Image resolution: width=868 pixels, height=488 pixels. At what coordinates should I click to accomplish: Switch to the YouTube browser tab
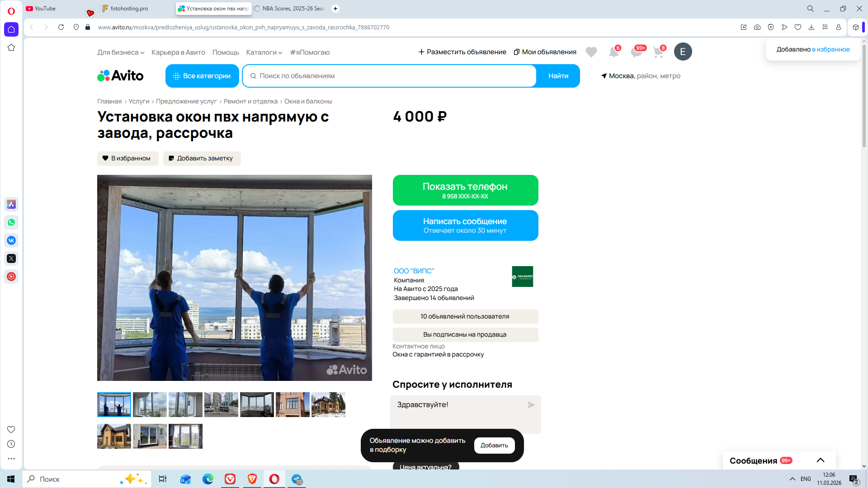click(x=45, y=9)
